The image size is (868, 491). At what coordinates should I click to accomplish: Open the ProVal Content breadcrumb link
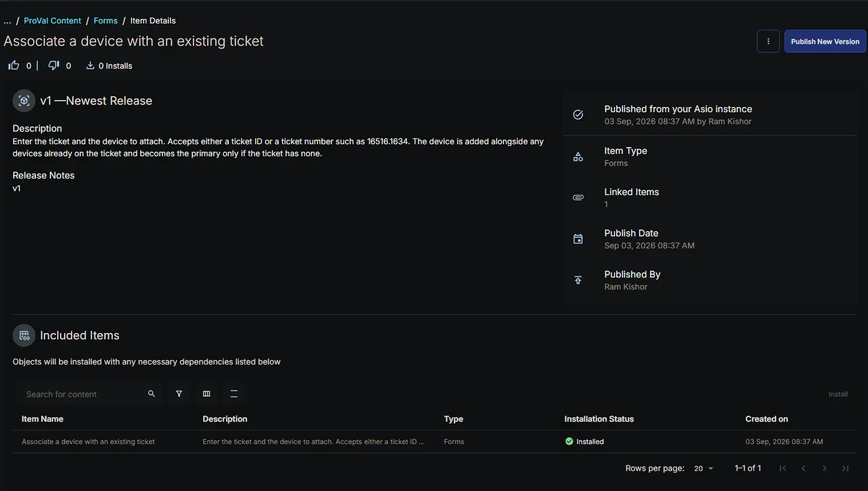(x=53, y=21)
